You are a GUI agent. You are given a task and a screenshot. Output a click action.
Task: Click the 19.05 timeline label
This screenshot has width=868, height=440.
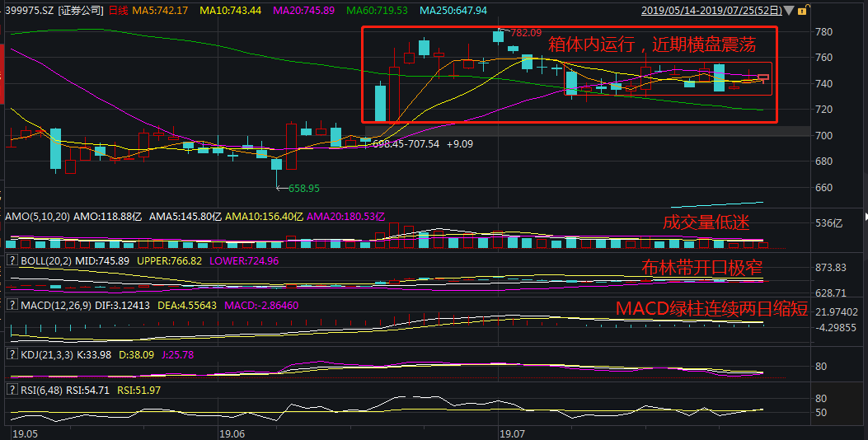coord(26,433)
